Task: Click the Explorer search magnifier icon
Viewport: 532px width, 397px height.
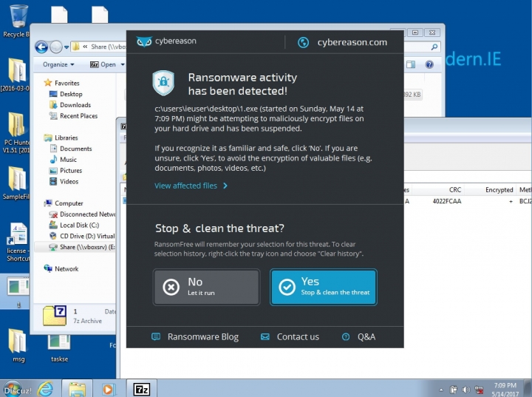Action: (434, 47)
